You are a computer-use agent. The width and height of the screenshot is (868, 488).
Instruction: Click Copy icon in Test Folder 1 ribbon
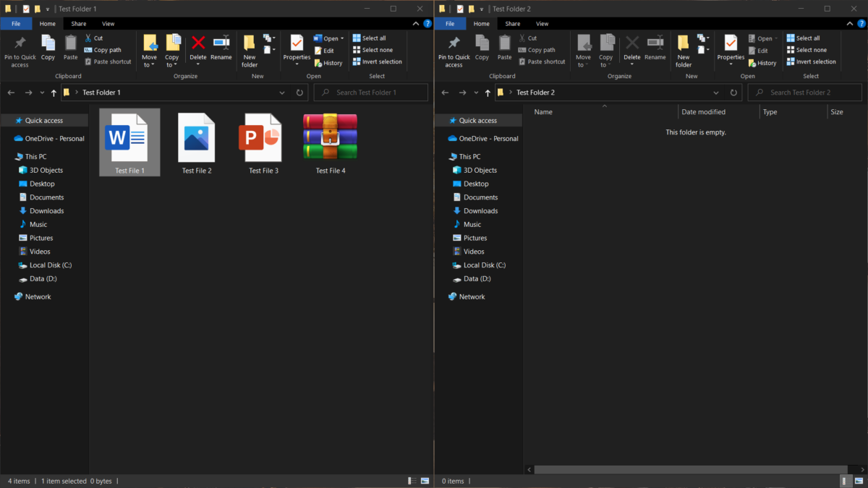48,48
